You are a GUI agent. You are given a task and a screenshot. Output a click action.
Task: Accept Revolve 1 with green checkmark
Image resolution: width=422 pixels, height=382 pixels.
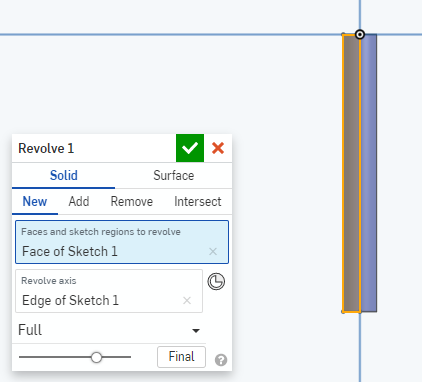tap(190, 148)
